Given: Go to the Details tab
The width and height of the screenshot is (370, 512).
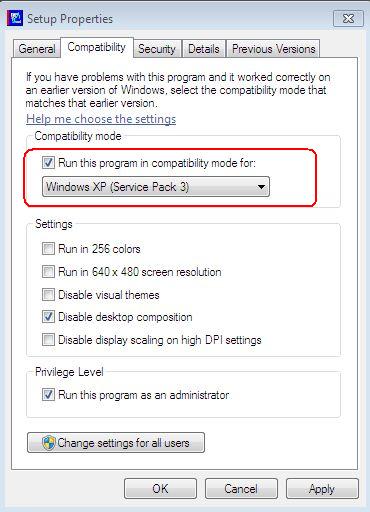Looking at the screenshot, I should pyautogui.click(x=204, y=49).
